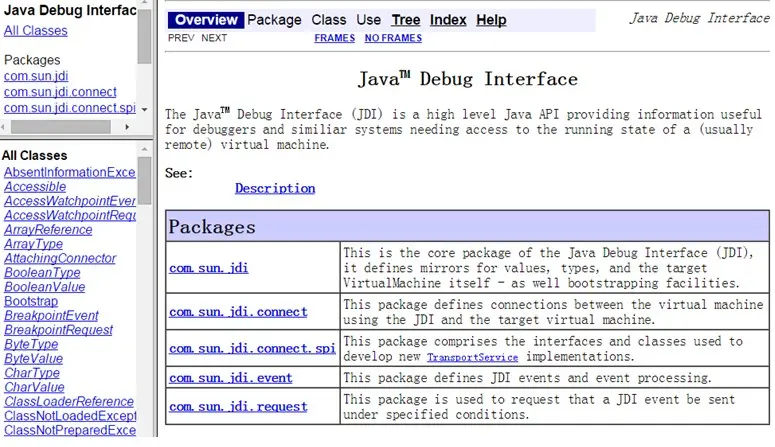Image resolution: width=775 pixels, height=447 pixels.
Task: Click Packages frame scroll left arrow
Action: pos(3,127)
